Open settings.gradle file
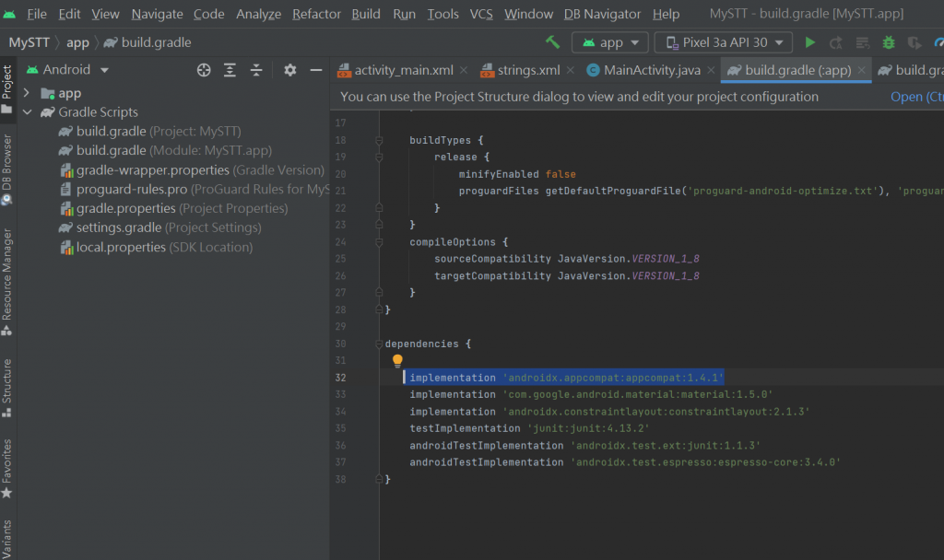 click(x=160, y=227)
